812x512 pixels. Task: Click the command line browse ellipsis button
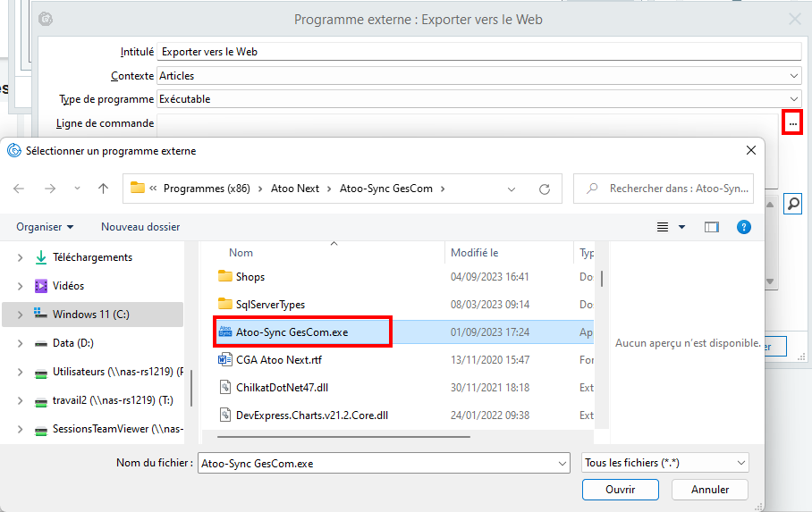[792, 123]
